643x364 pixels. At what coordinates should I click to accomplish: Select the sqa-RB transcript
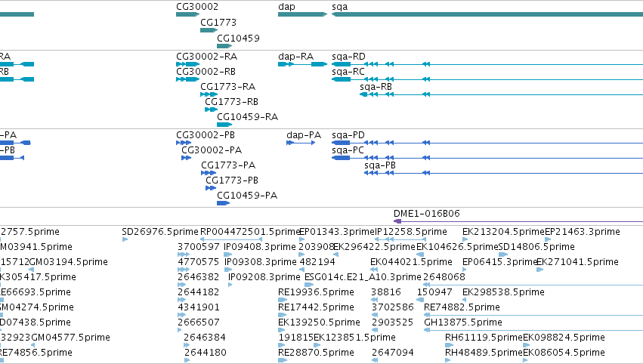[501, 94]
